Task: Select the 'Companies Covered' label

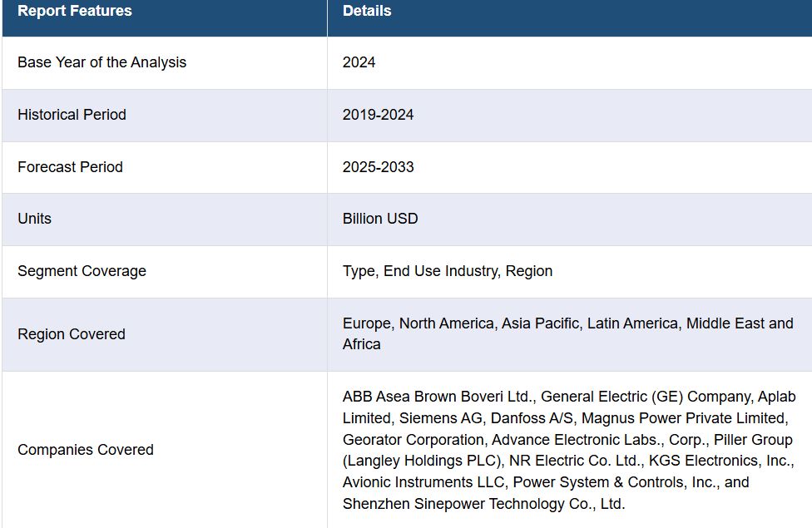Action: point(86,449)
